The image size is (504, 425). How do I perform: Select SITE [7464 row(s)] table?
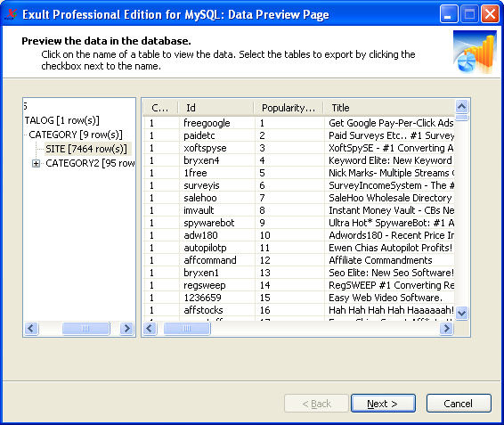point(86,149)
